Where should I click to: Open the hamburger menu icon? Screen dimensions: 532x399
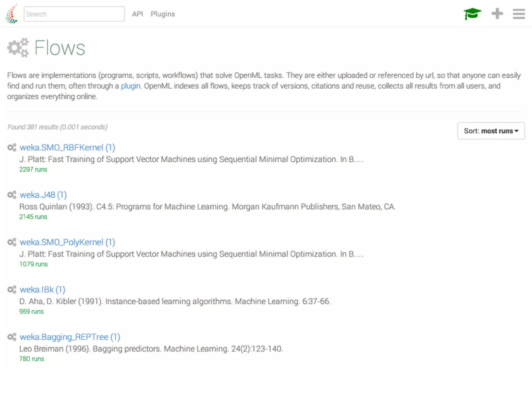coord(519,14)
